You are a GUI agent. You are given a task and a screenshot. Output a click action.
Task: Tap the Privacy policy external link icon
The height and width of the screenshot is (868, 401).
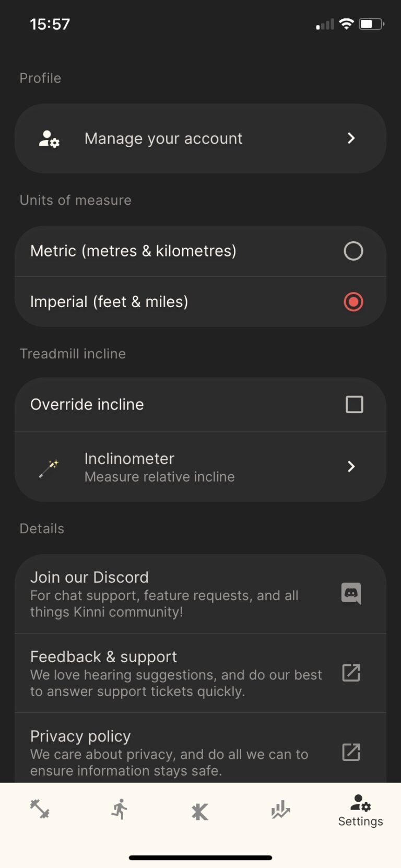tap(351, 752)
